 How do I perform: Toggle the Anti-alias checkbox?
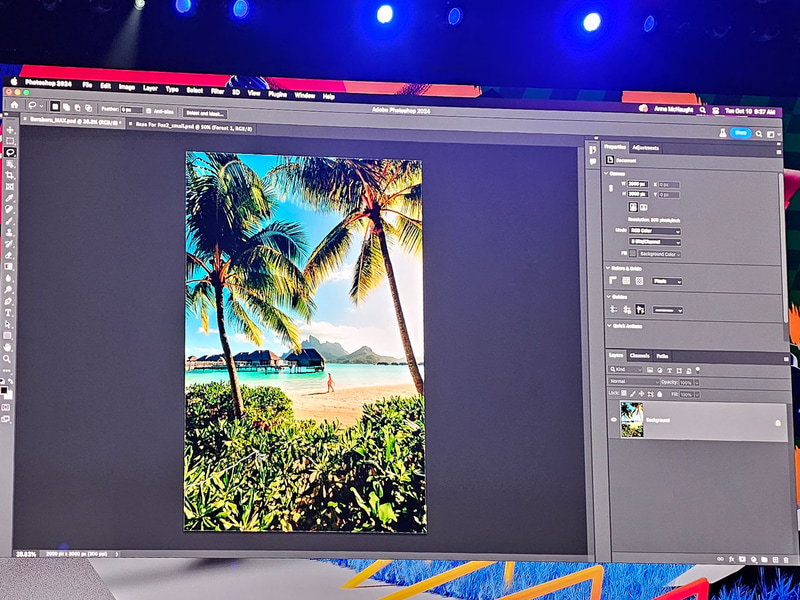[x=148, y=111]
